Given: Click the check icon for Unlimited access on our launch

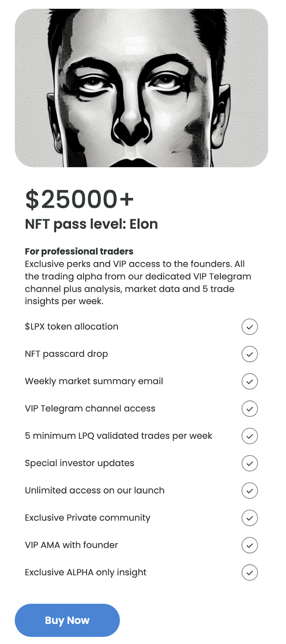Looking at the screenshot, I should pyautogui.click(x=250, y=491).
